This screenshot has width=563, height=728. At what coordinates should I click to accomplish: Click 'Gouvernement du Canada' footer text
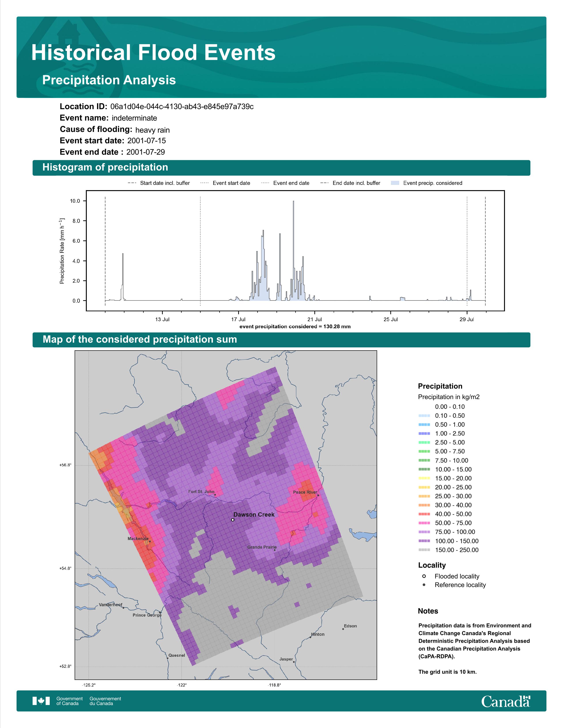tap(105, 701)
